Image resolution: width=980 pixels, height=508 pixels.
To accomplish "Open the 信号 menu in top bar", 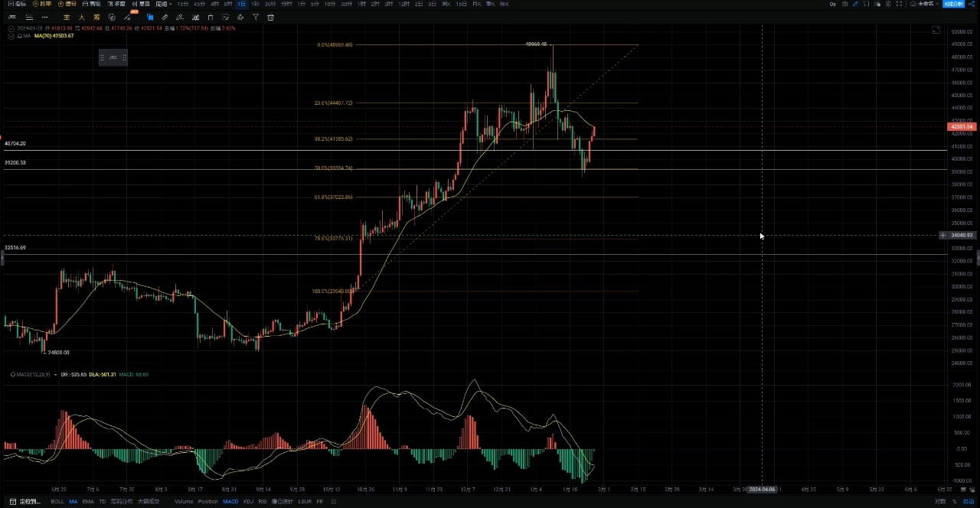I will (67, 4).
